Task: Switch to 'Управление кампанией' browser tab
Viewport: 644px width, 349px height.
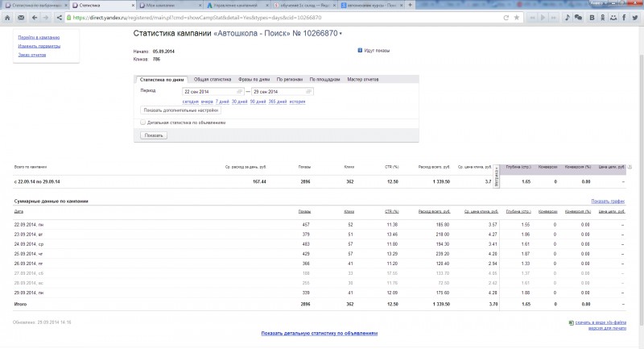Action: pos(237,6)
